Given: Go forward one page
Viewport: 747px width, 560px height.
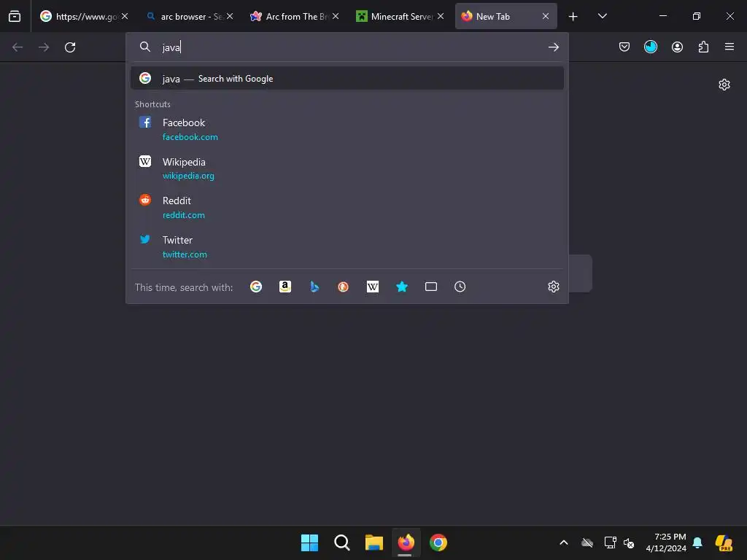Looking at the screenshot, I should 44,47.
